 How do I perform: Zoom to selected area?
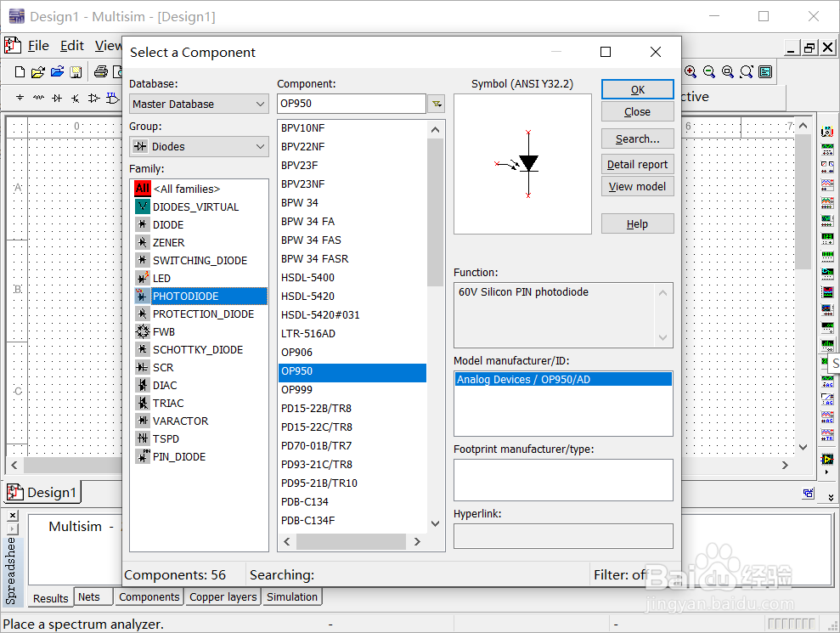pos(728,71)
